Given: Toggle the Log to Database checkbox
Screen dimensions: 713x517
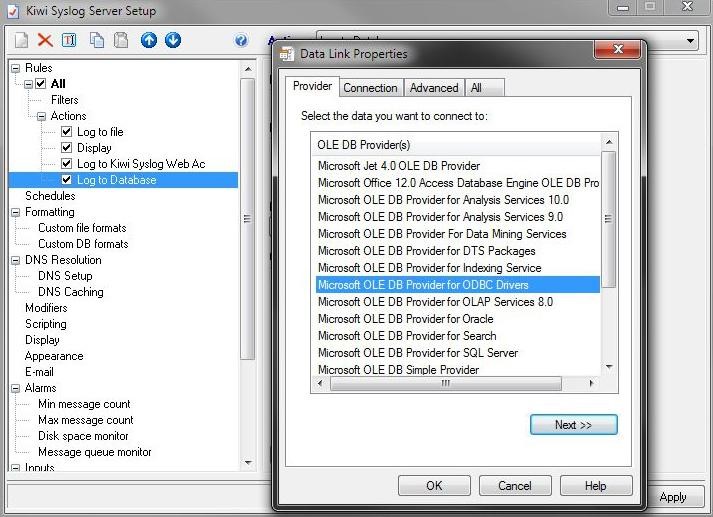Looking at the screenshot, I should pyautogui.click(x=66, y=180).
